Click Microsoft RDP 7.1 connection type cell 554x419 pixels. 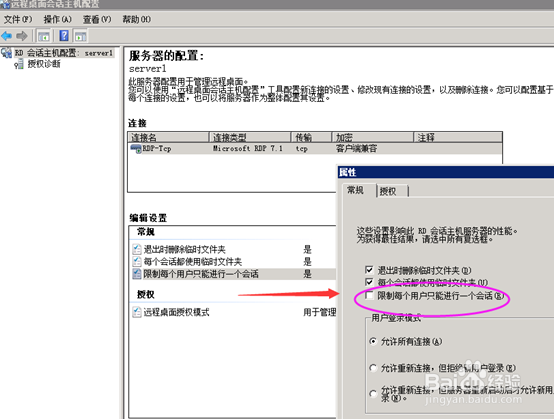point(248,149)
